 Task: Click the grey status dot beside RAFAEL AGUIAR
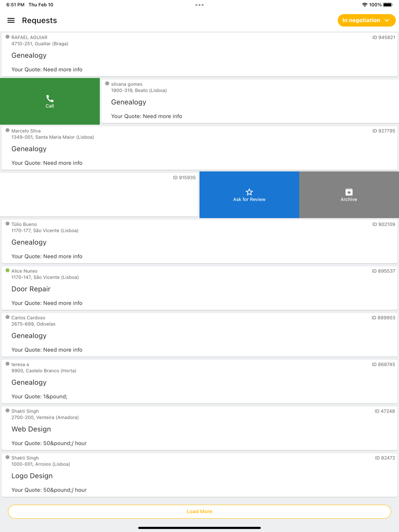point(8,37)
